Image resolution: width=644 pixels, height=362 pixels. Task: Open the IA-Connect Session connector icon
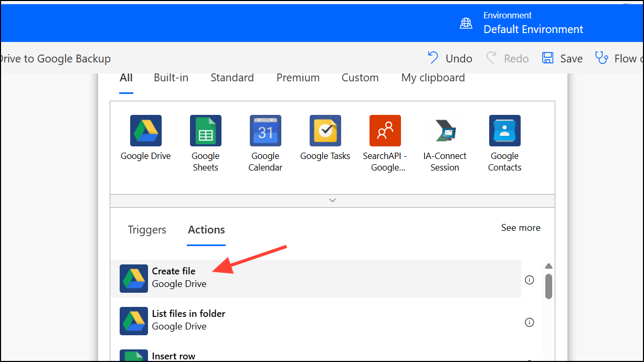445,131
